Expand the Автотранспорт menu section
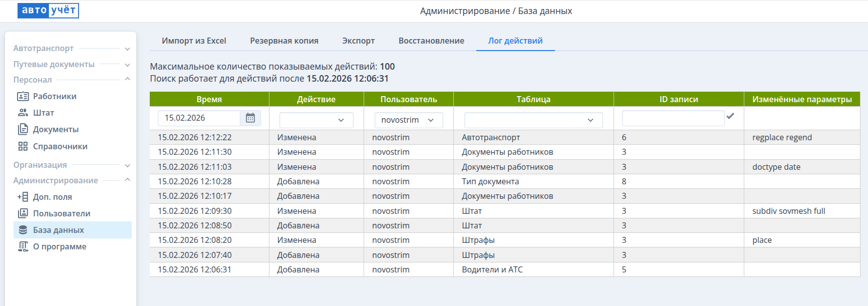This screenshot has width=868, height=306. tap(127, 49)
